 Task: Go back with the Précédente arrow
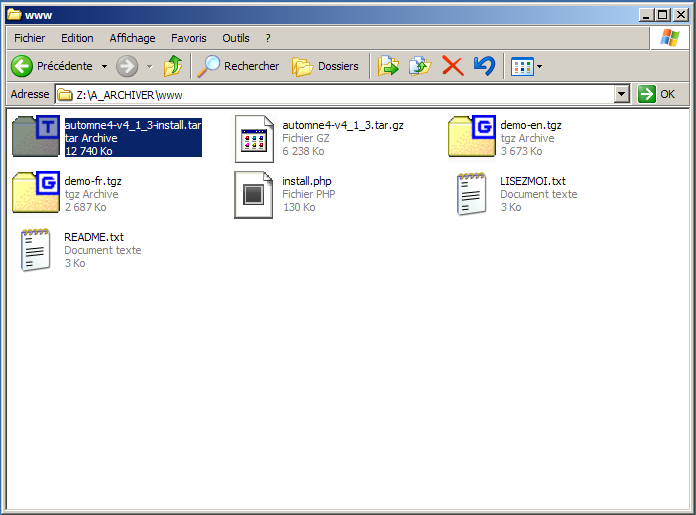(22, 66)
